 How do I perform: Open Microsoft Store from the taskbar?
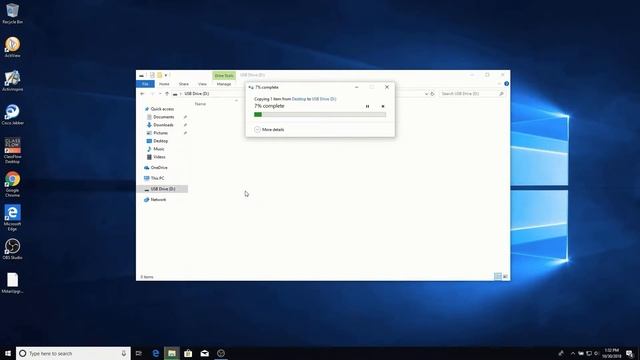tap(188, 353)
